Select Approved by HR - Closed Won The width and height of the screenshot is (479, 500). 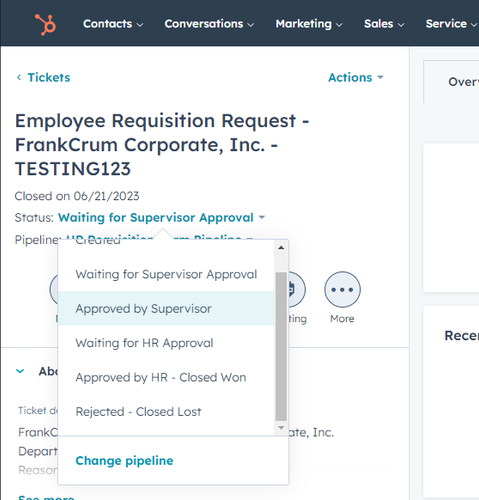pos(166,377)
